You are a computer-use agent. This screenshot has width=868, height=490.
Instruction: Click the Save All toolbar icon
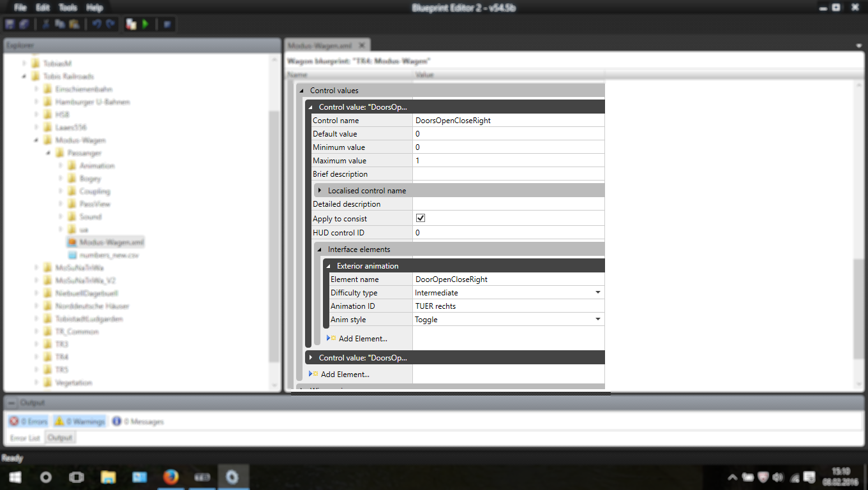point(24,24)
